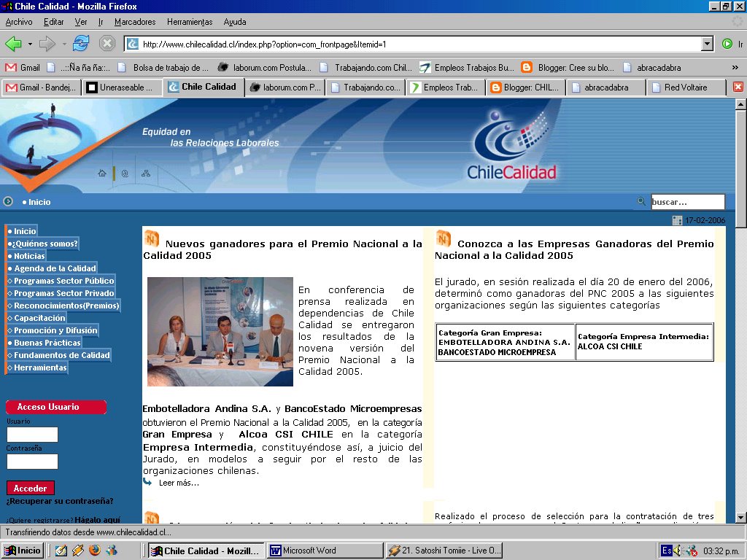This screenshot has height=560, width=747.
Task: Open the back button history dropdown arrow
Action: [30, 44]
